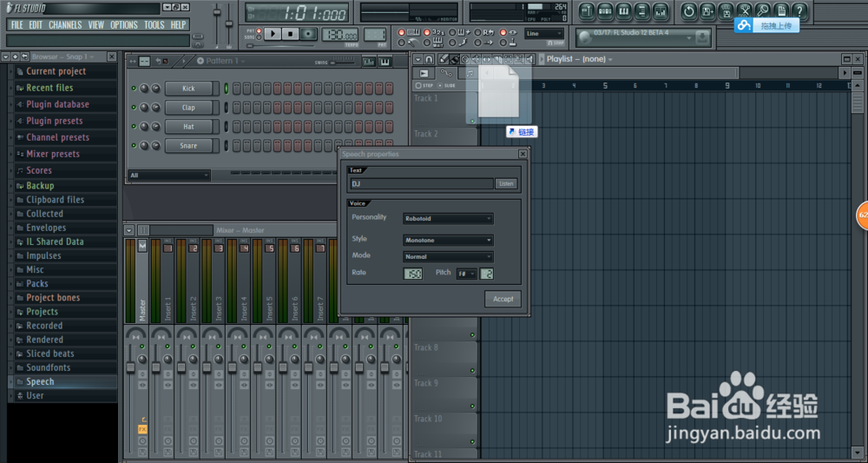Click the floppy disk save icon

point(726,10)
